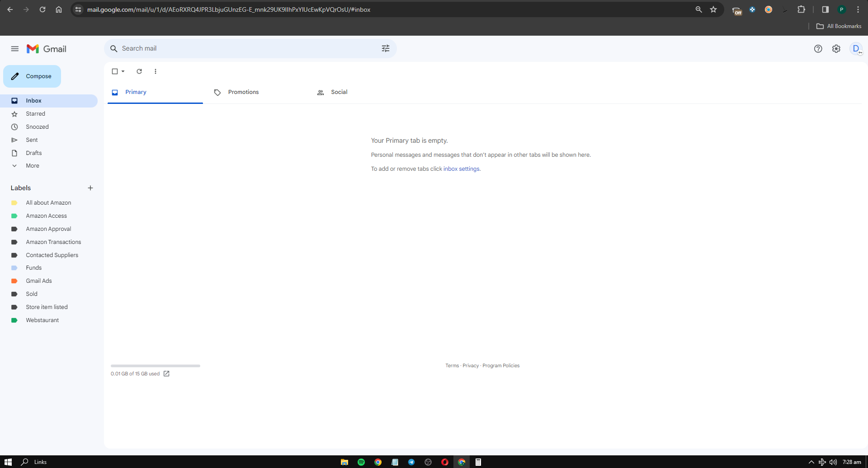This screenshot has height=468, width=868.
Task: Open the Sent folder
Action: tap(49, 140)
